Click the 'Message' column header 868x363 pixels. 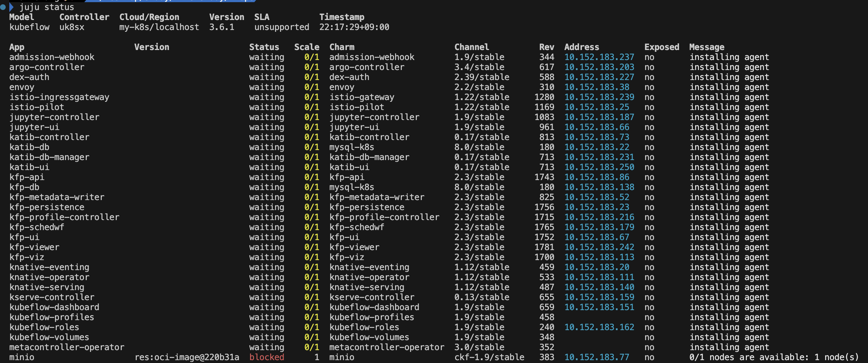[x=707, y=47]
